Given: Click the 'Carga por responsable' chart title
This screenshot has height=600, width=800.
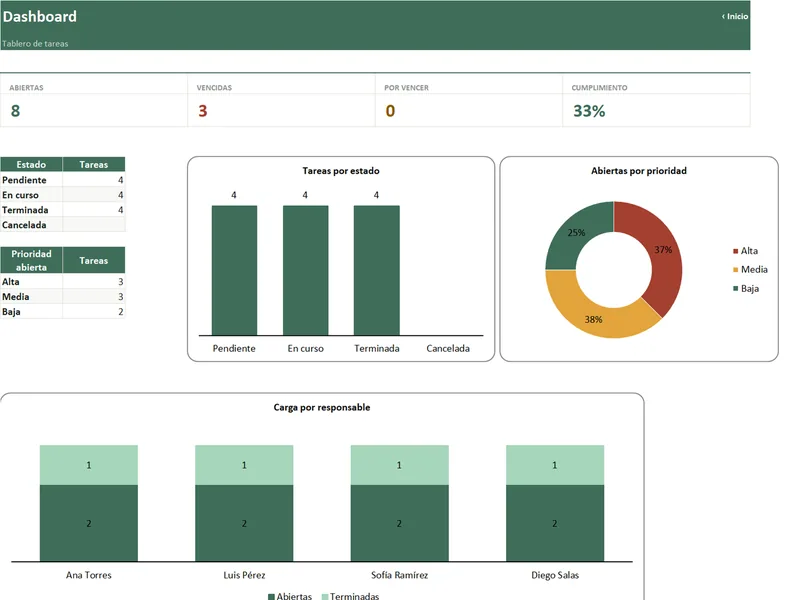Looking at the screenshot, I should click(x=322, y=407).
